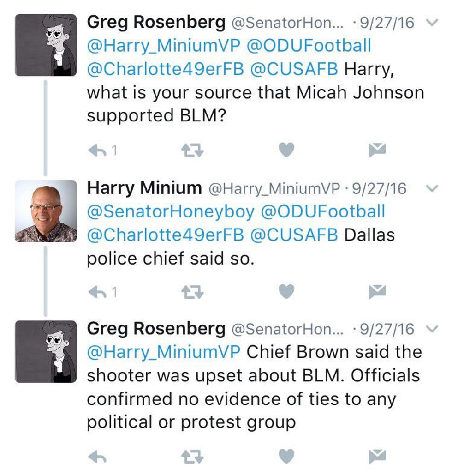Image resolution: width=452 pixels, height=476 pixels.
Task: Expand the dropdown arrow on Harry Minium's tweet
Action: [x=432, y=188]
